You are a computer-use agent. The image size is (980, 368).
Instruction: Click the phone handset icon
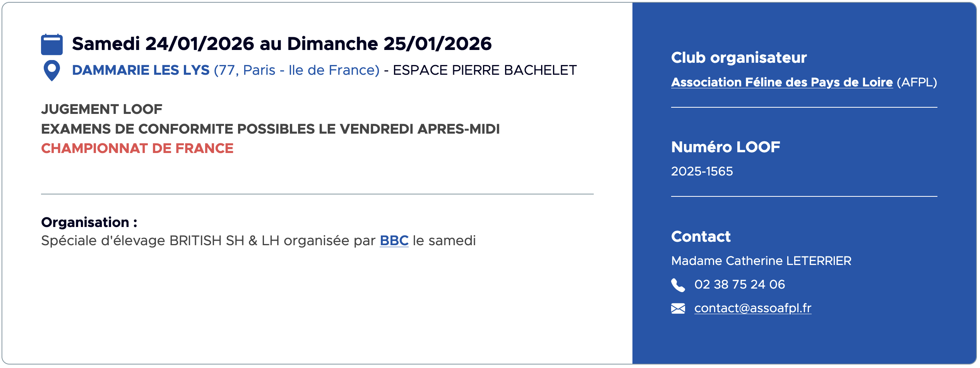pyautogui.click(x=678, y=285)
